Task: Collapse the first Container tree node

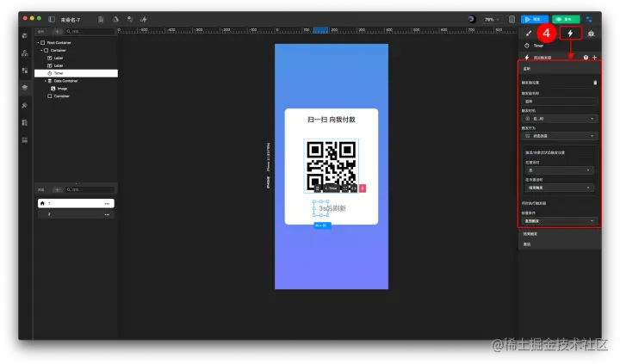Action: 41,50
